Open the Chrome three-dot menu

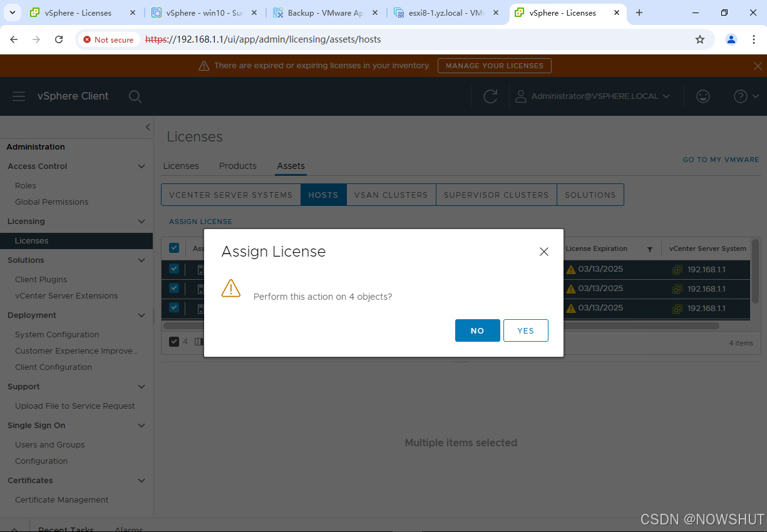pyautogui.click(x=753, y=39)
